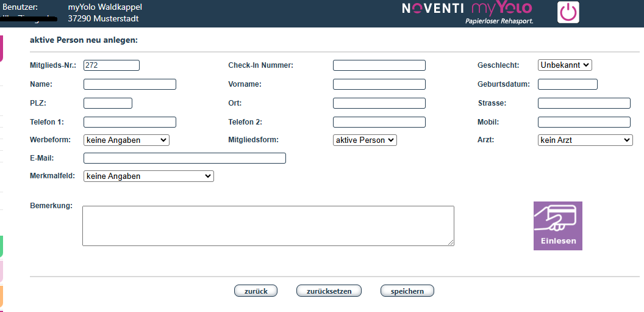
Task: Click into the Name text field
Action: tap(129, 84)
